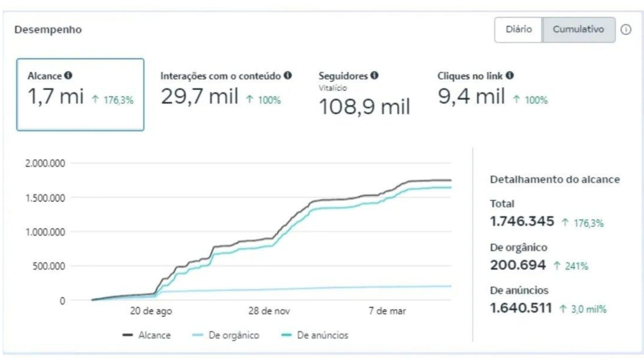Viewport: 644px width, 362px height.
Task: Click the 100% indicator beside 29,7 mil
Action: 264,100
